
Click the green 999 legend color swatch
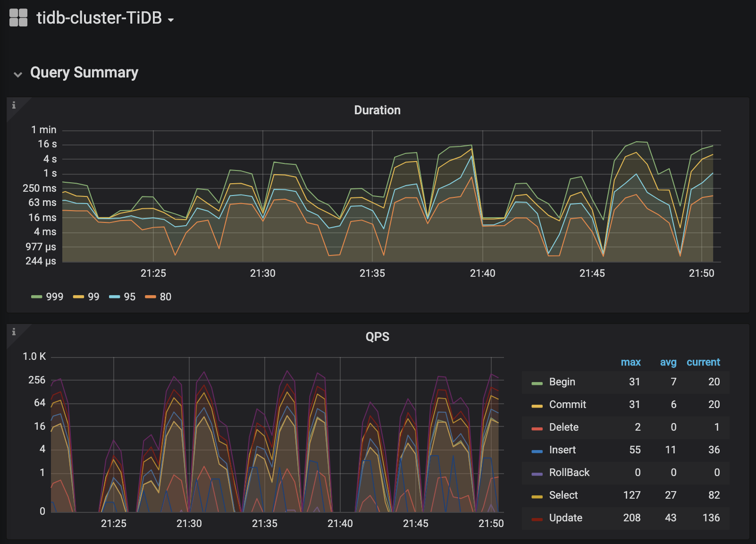[37, 297]
